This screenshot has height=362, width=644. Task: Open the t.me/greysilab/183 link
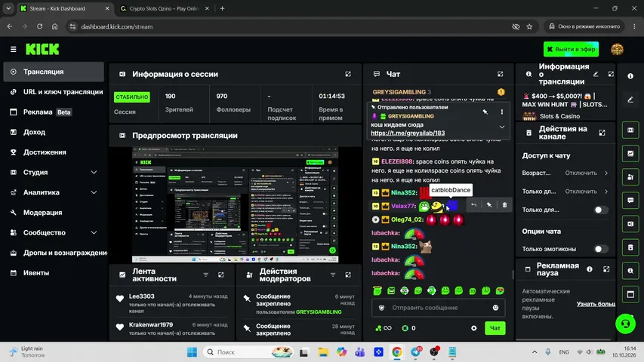point(408,133)
